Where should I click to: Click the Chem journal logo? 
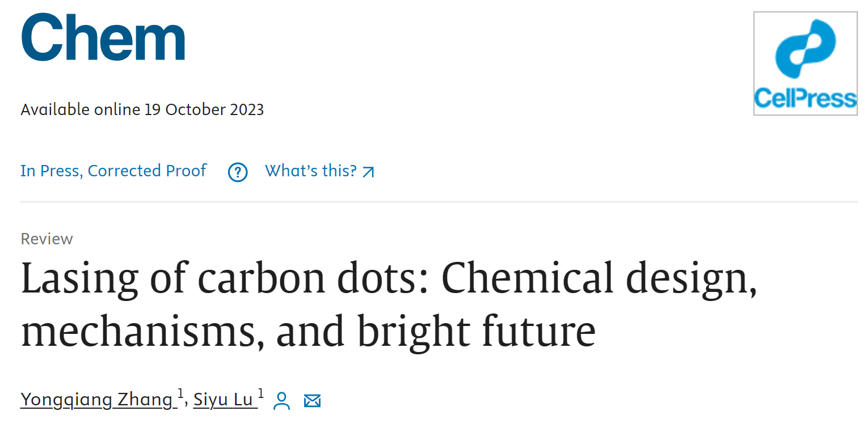(x=103, y=37)
